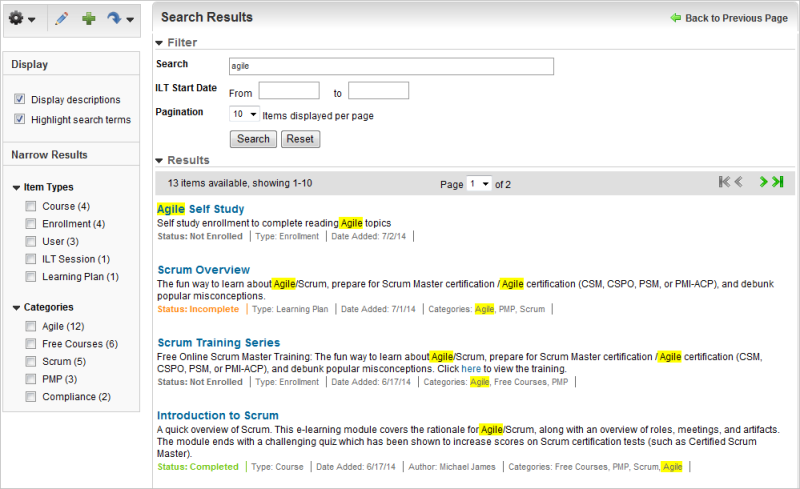Click the Narrow Results panel header
Image resolution: width=800 pixels, height=489 pixels.
point(71,154)
